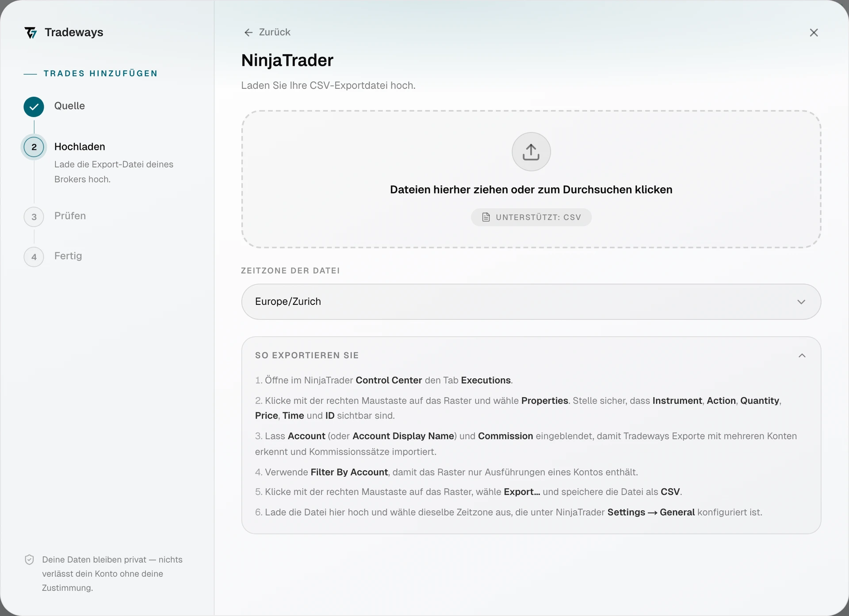Click the Tradeways brand name

pos(74,33)
